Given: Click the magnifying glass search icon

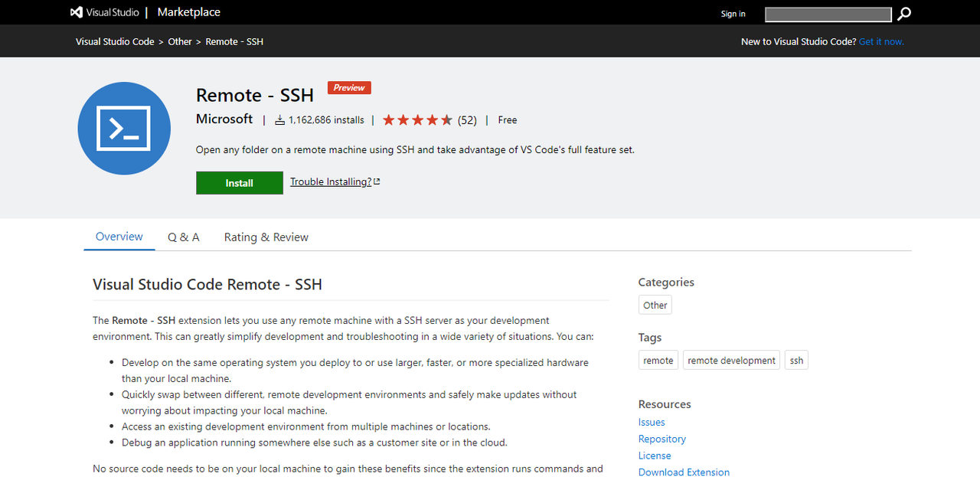Looking at the screenshot, I should [904, 14].
